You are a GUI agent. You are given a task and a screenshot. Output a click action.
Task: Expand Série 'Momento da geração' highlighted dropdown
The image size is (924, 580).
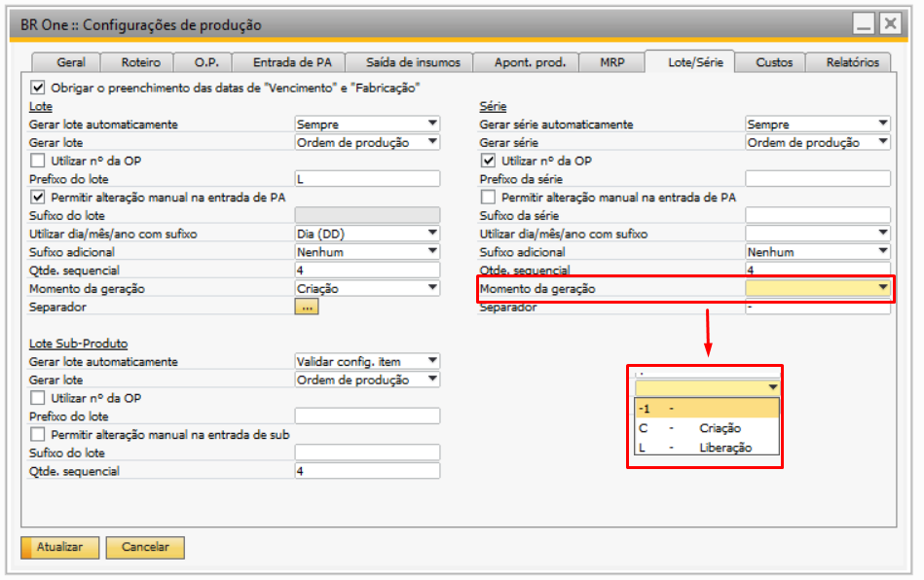[x=882, y=288]
